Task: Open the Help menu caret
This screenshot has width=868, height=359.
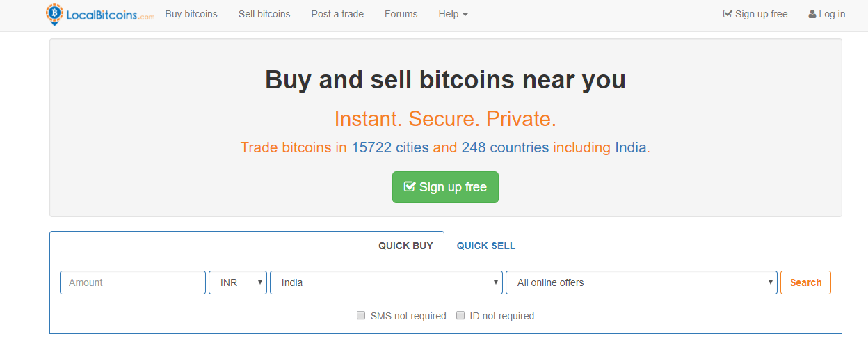Action: pos(465,15)
